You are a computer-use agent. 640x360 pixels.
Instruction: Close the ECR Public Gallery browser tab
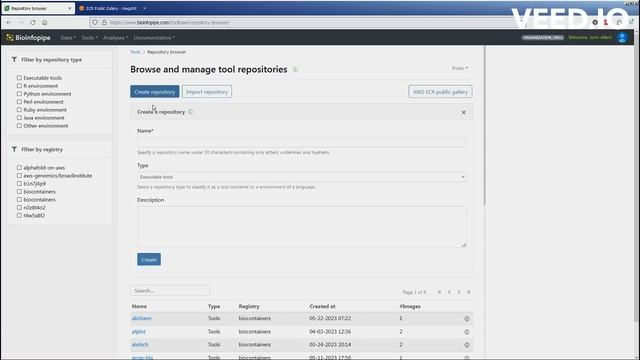(144, 8)
